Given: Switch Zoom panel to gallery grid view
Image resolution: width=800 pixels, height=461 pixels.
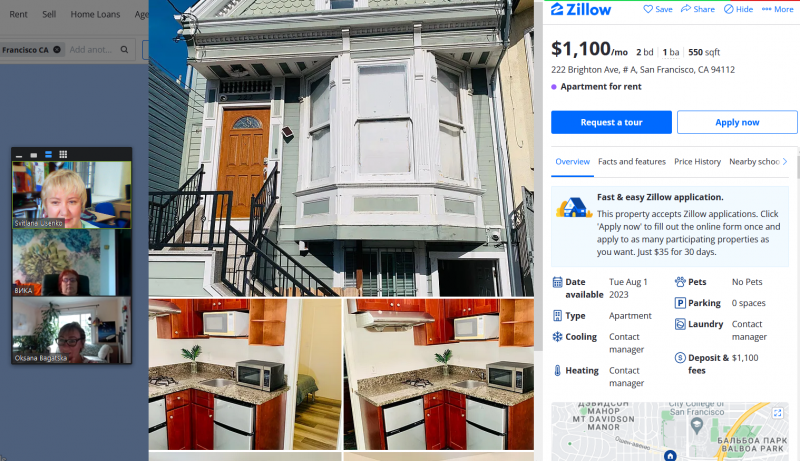Looking at the screenshot, I should [63, 155].
